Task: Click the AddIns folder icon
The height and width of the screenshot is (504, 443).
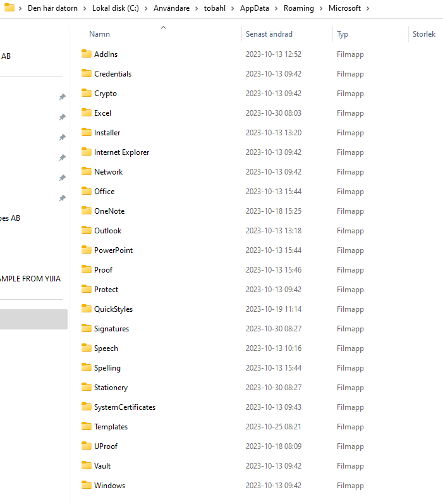Action: [x=87, y=54]
